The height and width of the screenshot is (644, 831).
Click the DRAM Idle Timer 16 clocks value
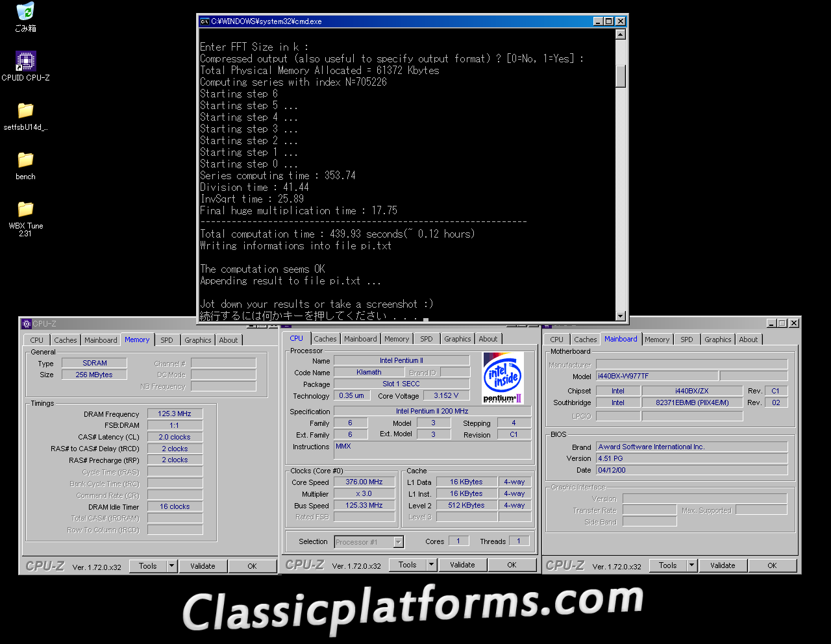pos(175,506)
